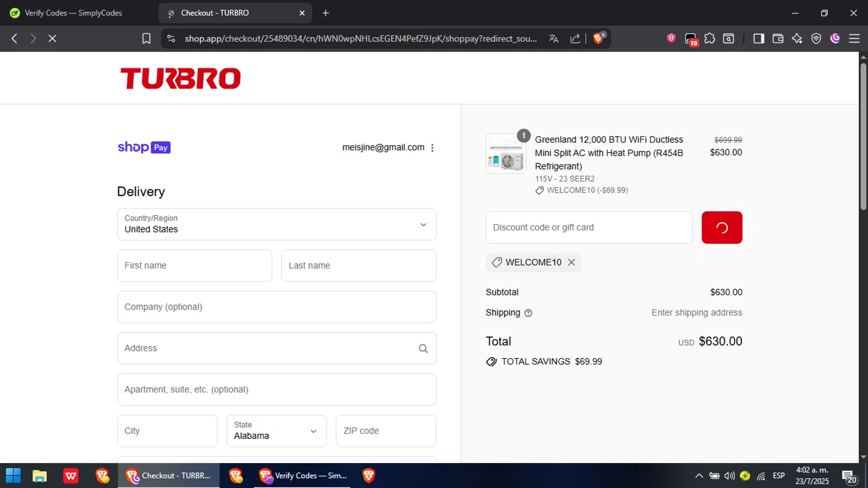Click the page vertical scrollbar
868x488 pixels.
(863, 136)
